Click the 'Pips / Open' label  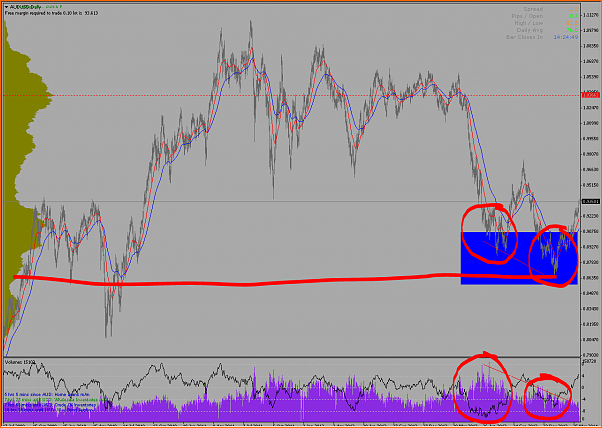coord(527,16)
